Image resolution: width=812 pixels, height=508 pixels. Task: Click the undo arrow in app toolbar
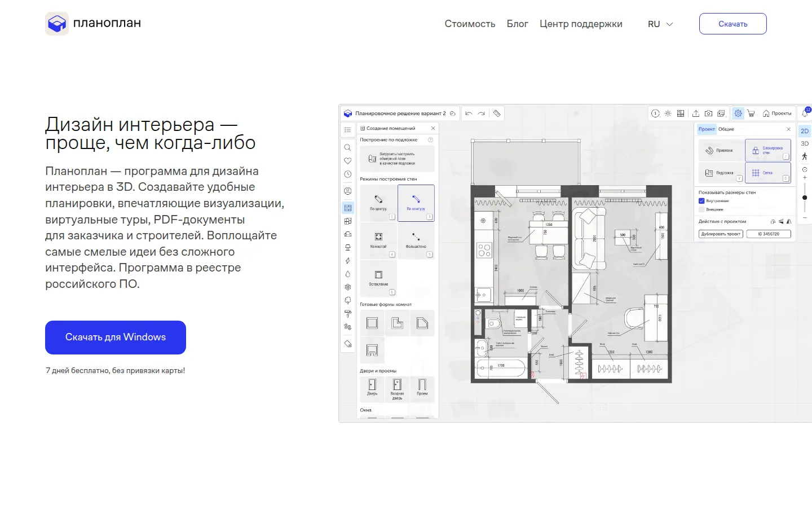point(469,113)
